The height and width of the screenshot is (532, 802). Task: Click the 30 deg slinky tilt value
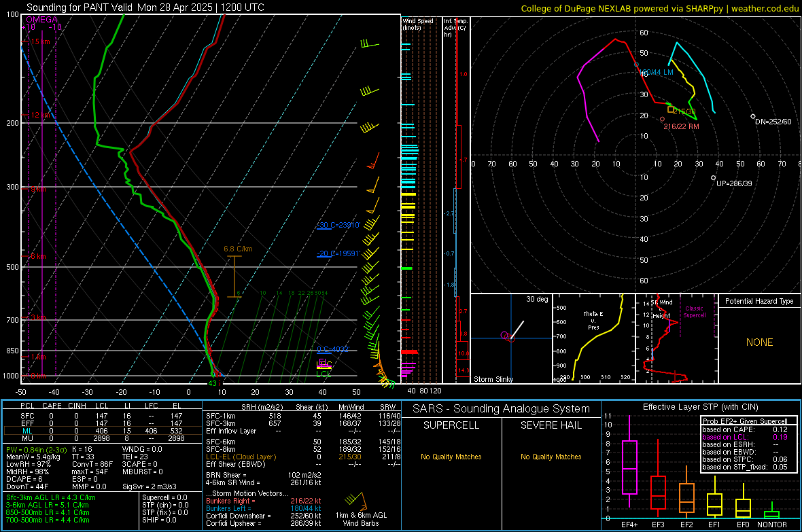click(537, 299)
